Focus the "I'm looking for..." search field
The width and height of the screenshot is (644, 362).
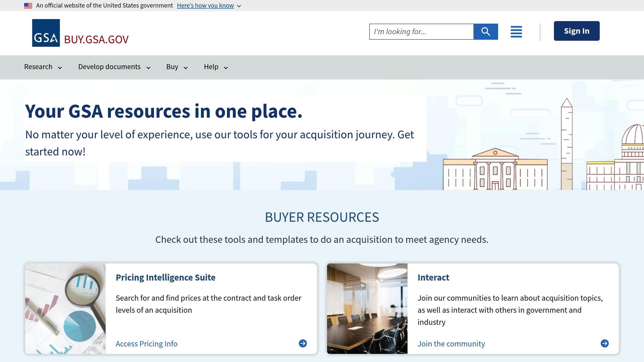(421, 32)
